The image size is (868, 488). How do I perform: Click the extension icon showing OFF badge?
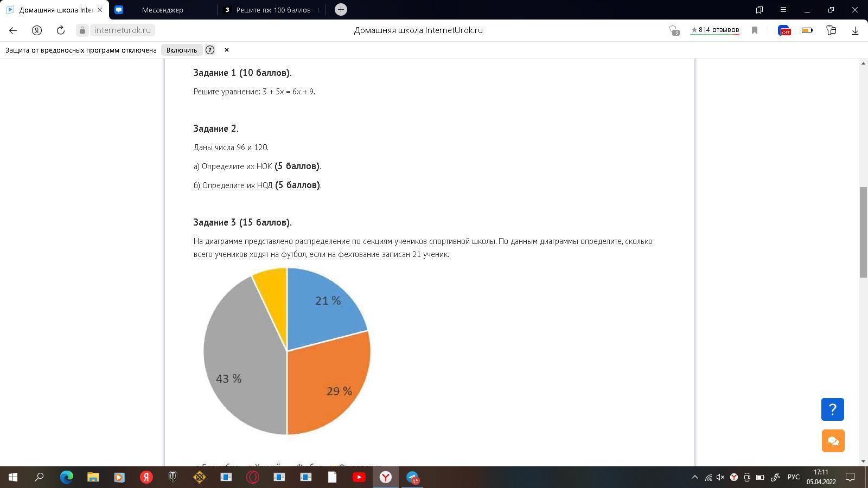point(784,30)
